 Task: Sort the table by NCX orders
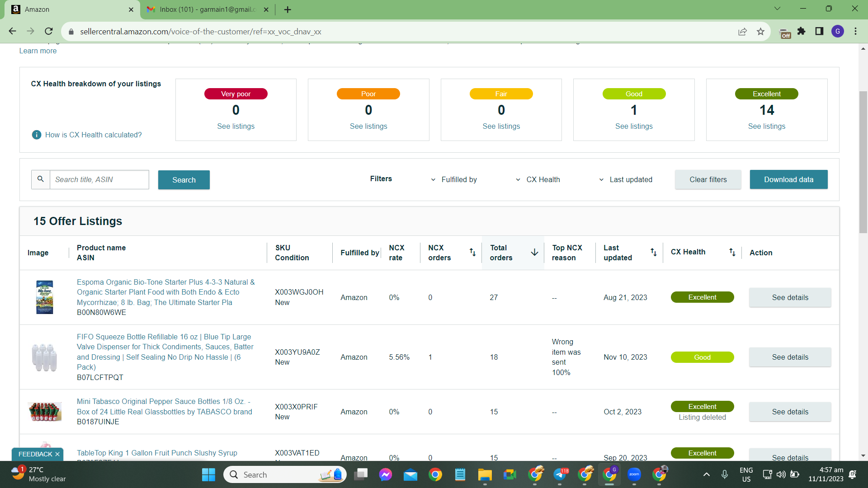[x=472, y=252]
